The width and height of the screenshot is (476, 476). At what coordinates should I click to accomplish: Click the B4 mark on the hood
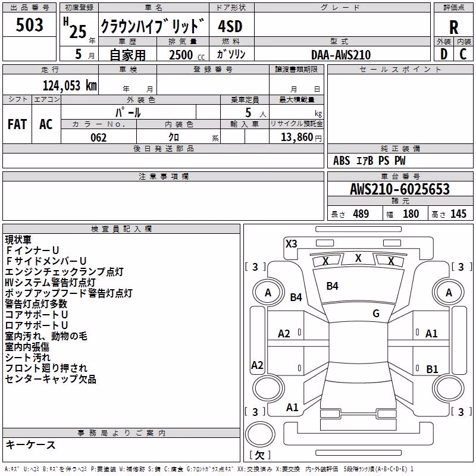click(x=332, y=286)
